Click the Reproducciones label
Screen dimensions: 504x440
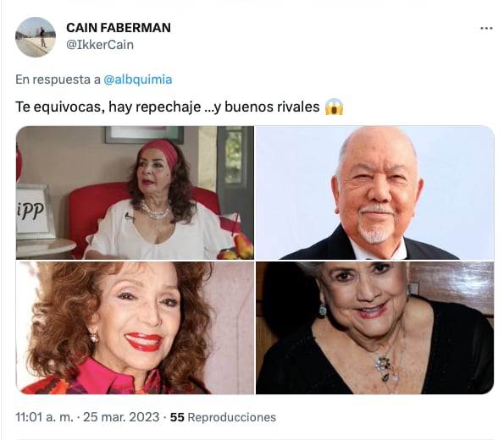point(231,417)
